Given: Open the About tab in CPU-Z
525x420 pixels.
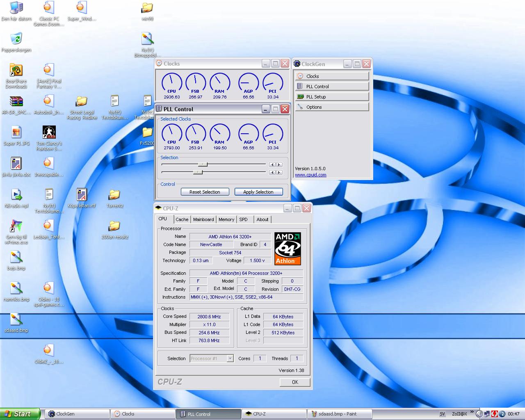Looking at the screenshot, I should point(262,219).
